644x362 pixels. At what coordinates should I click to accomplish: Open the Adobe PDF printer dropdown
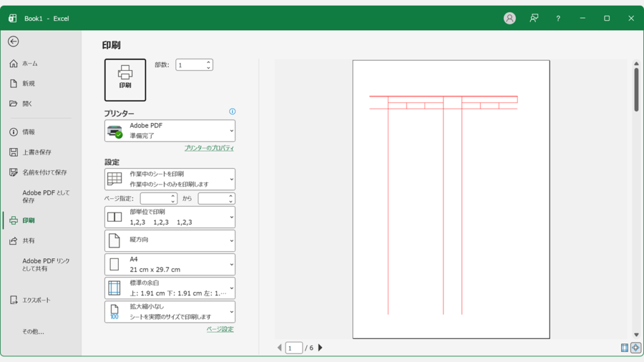170,131
